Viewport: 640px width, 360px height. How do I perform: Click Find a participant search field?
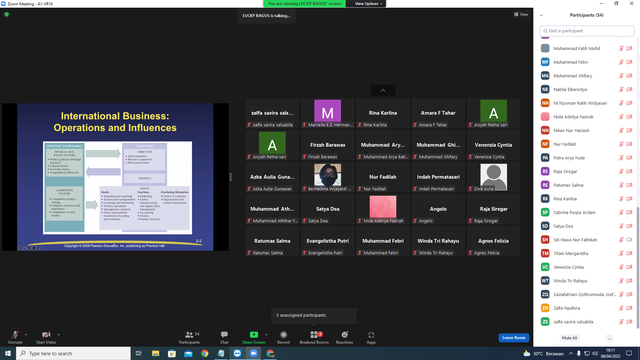coord(587,31)
